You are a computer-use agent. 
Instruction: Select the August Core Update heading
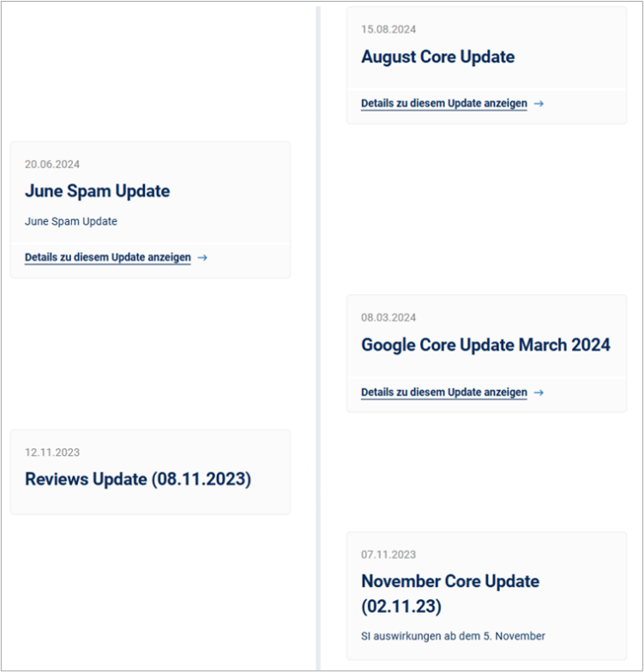pyautogui.click(x=437, y=57)
